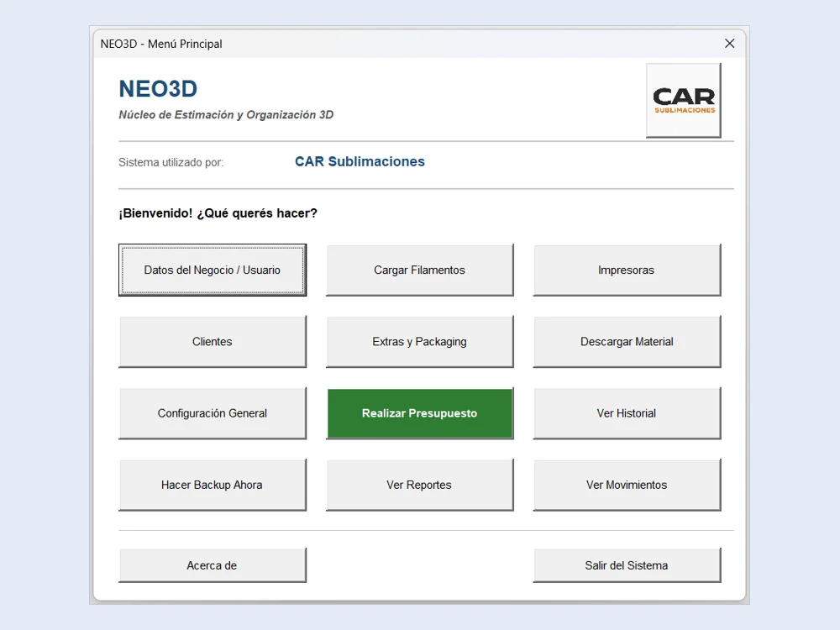This screenshot has height=630, width=840.
Task: Open the Impresoras section
Action: click(627, 270)
